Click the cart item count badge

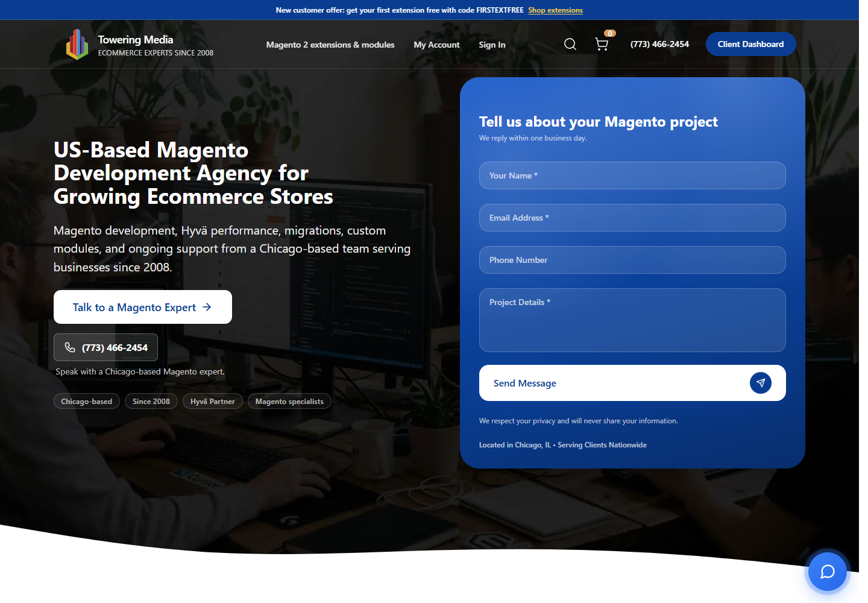(x=610, y=33)
